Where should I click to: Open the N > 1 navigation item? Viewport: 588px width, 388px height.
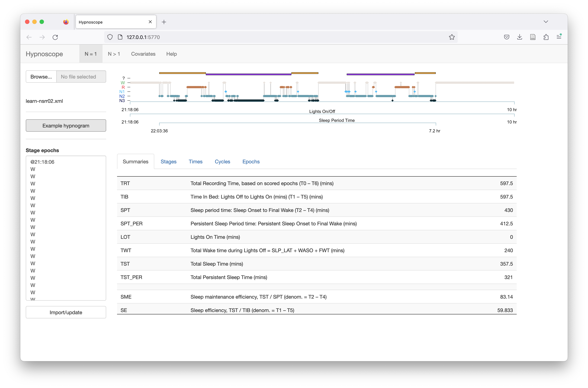point(114,54)
